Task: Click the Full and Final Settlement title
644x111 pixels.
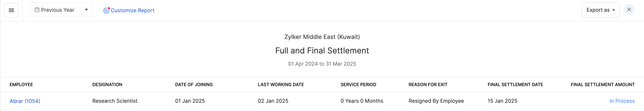Action: 322,51
